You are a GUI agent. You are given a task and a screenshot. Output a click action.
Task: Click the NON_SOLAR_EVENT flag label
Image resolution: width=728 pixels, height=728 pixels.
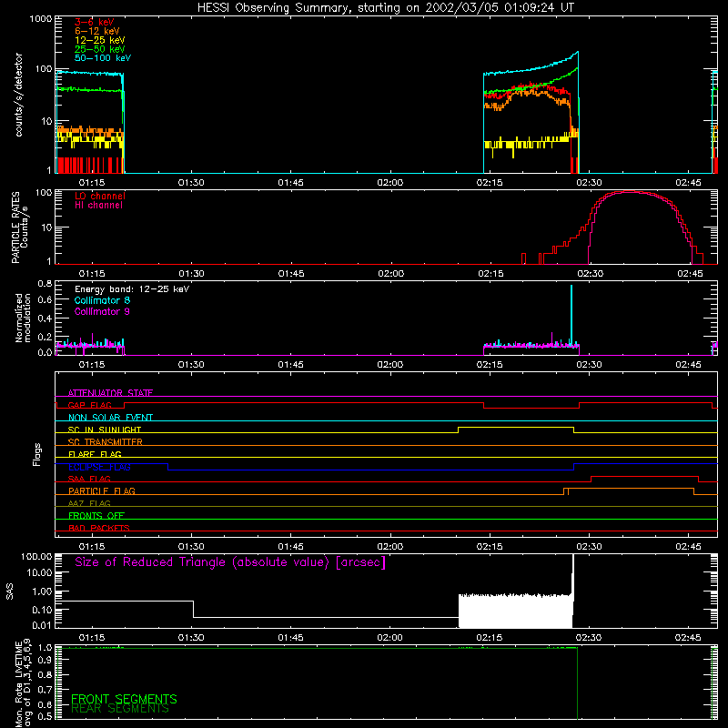[x=110, y=418]
